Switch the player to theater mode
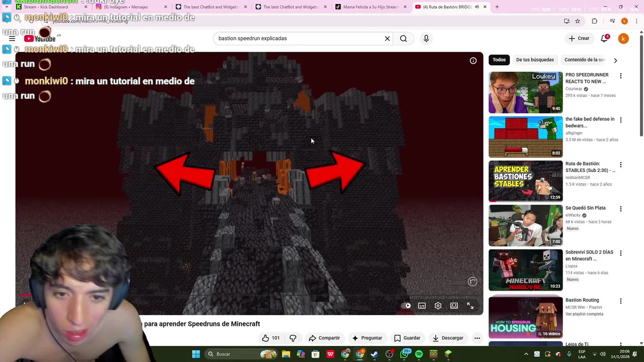This screenshot has height=362, width=644. point(454,306)
